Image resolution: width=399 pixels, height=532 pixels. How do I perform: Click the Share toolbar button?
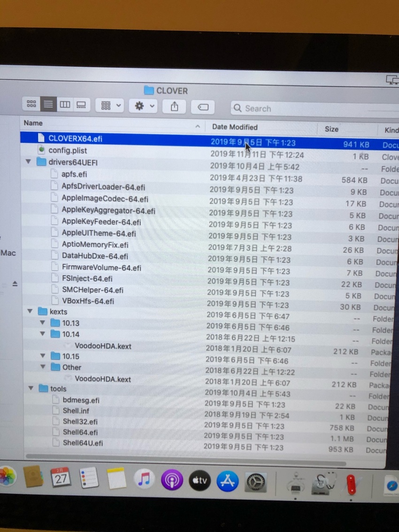click(x=175, y=107)
